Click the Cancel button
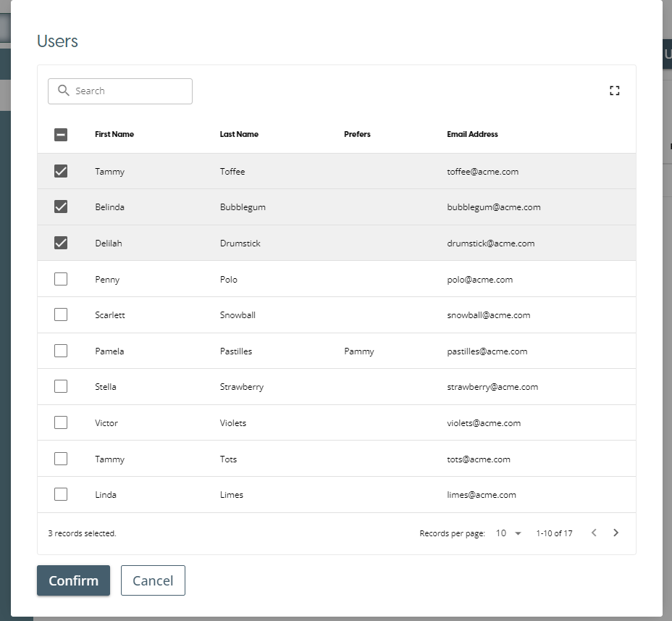The image size is (672, 621). tap(153, 580)
